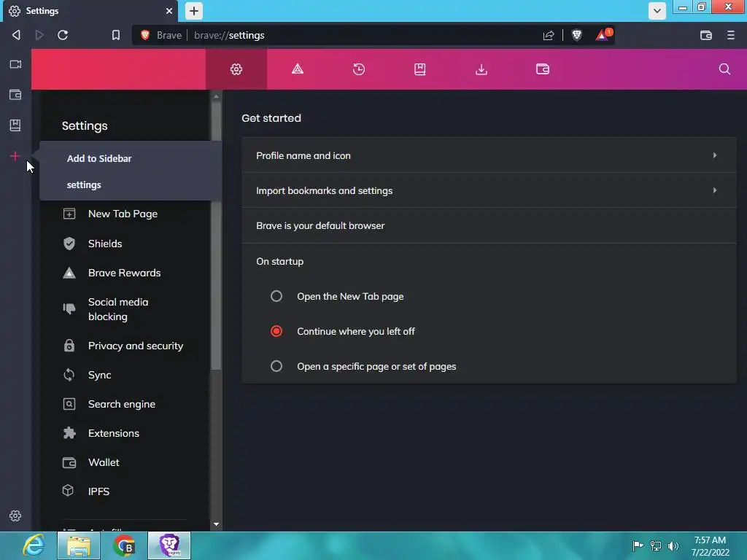The height and width of the screenshot is (560, 747).
Task: Click the forward navigation arrow
Action: pos(39,35)
